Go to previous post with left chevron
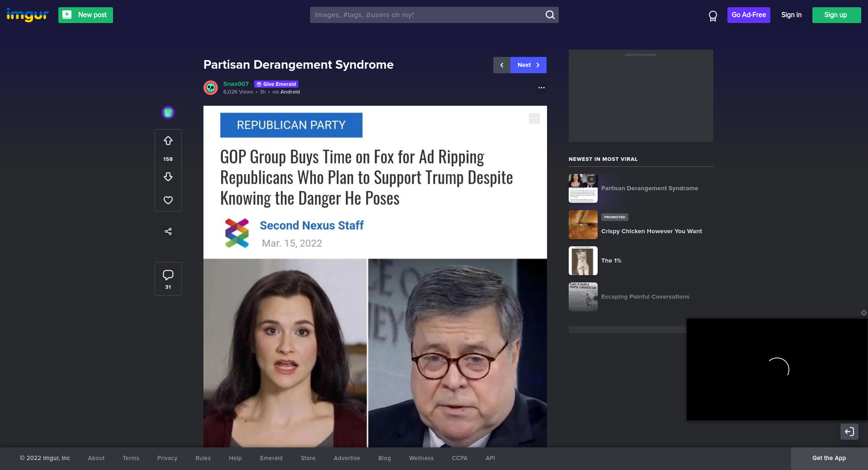Screen dimensions: 868x470 pos(502,65)
